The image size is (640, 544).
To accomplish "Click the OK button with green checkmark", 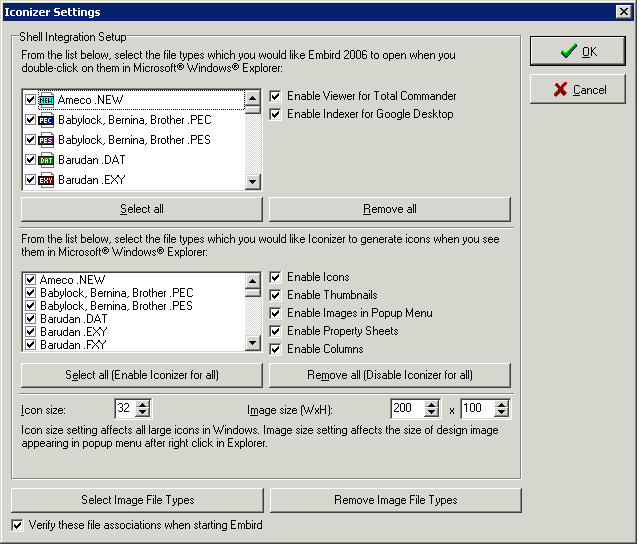I will point(578,51).
